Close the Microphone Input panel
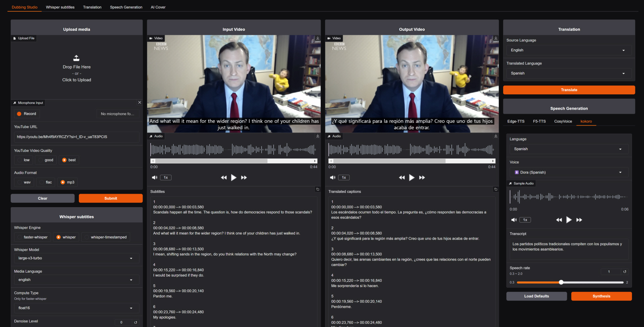This screenshot has height=327, width=644. [x=140, y=102]
